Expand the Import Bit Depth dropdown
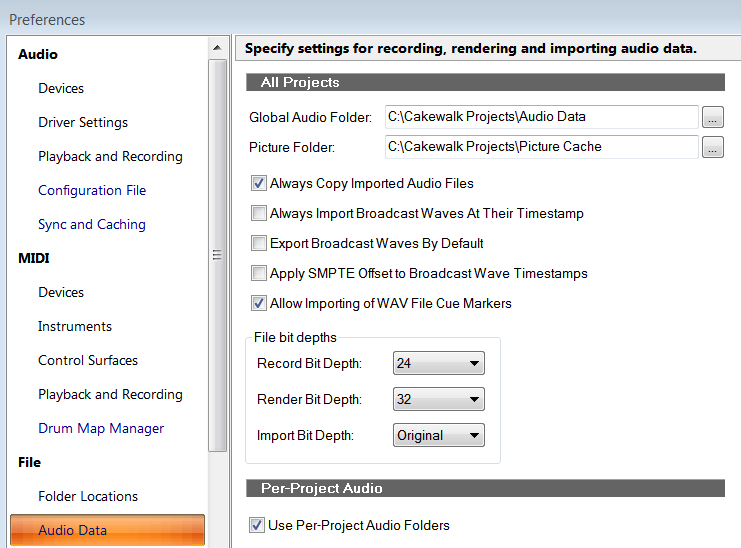The height and width of the screenshot is (548, 741). point(438,436)
